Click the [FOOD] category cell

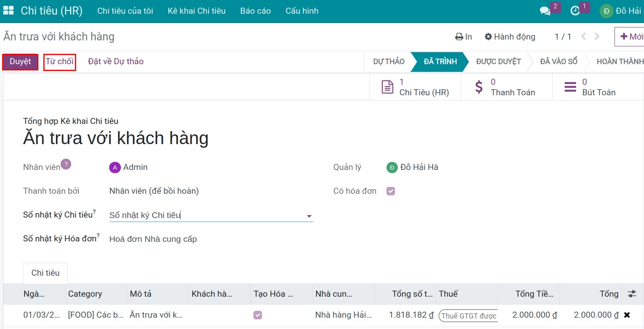click(96, 315)
